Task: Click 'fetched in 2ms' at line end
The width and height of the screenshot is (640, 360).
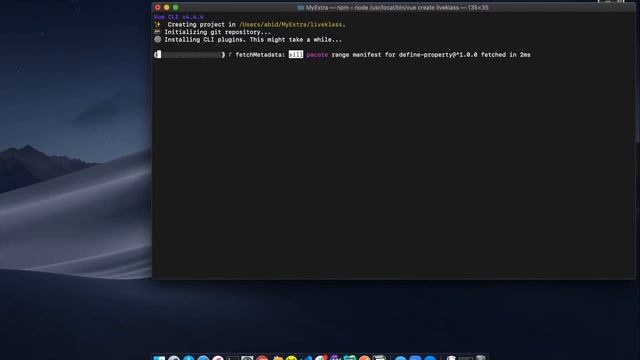Action: tap(506, 55)
